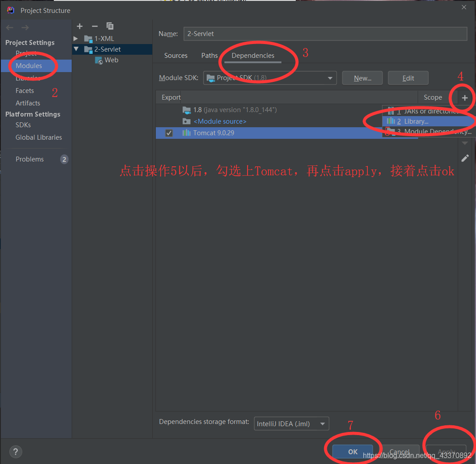The width and height of the screenshot is (476, 464).
Task: Click the remove module minus icon
Action: coord(95,26)
